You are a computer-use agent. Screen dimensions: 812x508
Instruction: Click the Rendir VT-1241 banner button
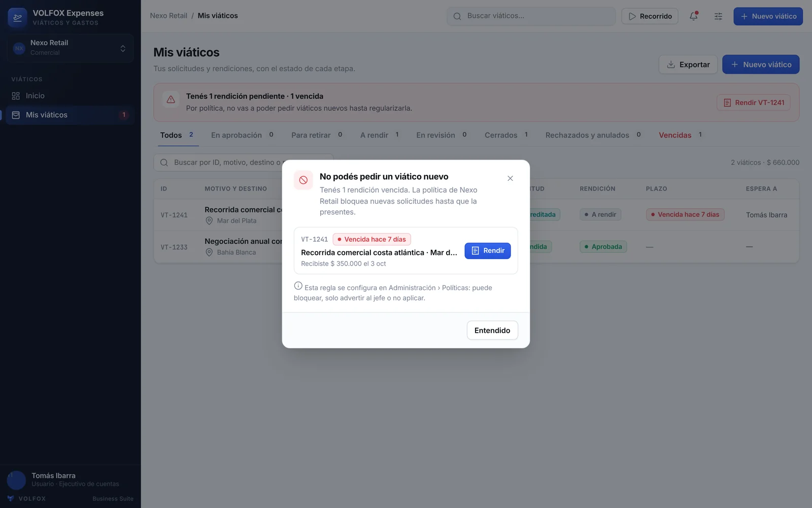(754, 103)
